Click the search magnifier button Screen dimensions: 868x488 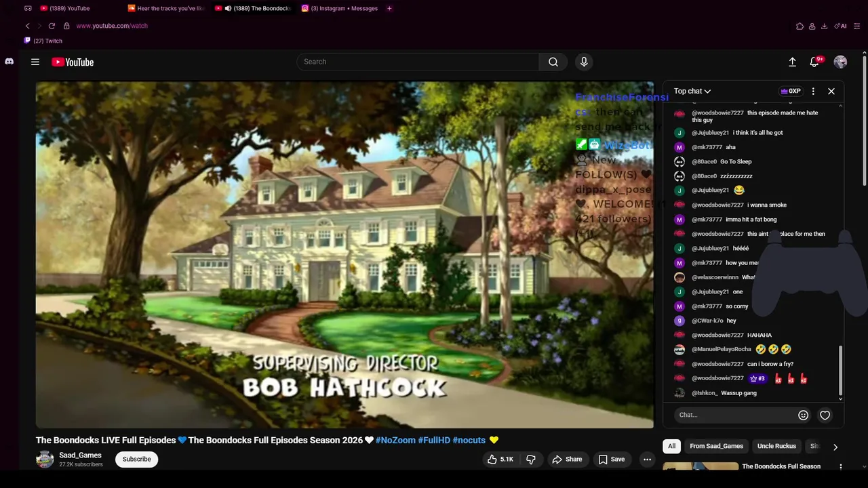[553, 62]
